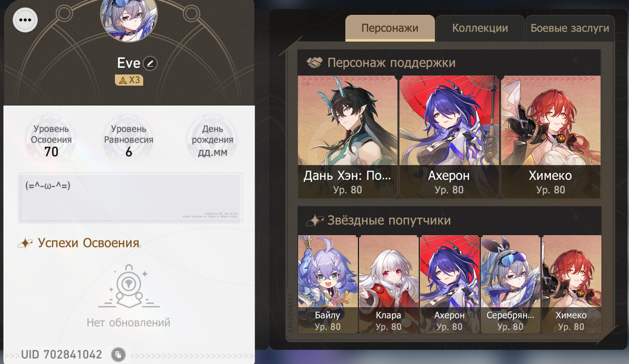Open the Боевые заслуги tab
Viewport: 629px width, 364px height.
[x=570, y=28]
